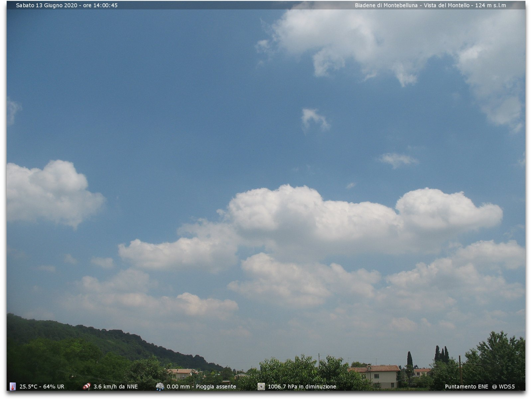Select the time text 'ore 14:00:45'
The width and height of the screenshot is (532, 399).
coord(100,5)
